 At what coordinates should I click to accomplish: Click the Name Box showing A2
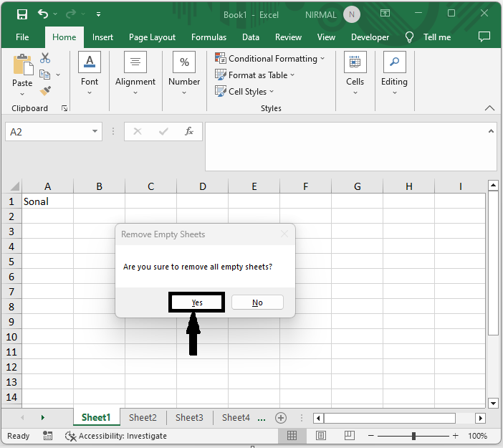47,132
